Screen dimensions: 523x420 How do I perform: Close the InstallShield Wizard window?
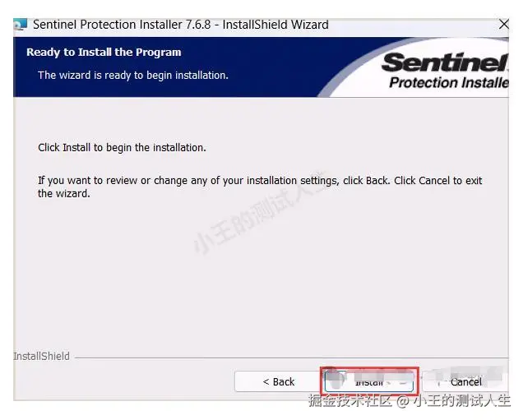503,25
